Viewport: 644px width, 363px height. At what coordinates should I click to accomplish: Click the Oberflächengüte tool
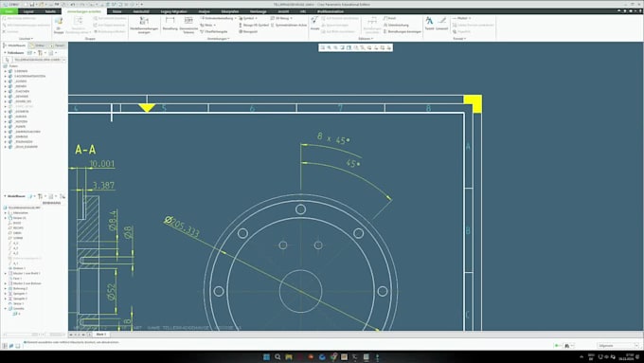click(214, 31)
